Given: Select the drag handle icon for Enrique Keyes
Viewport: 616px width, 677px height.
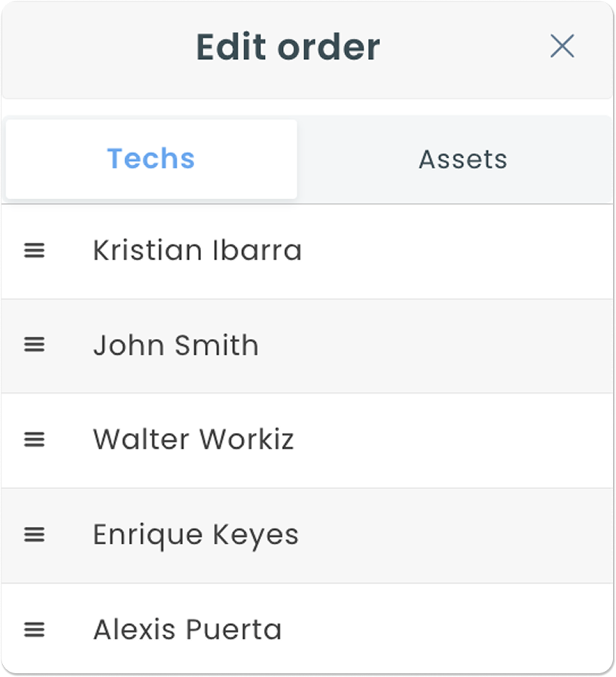Looking at the screenshot, I should point(34,534).
